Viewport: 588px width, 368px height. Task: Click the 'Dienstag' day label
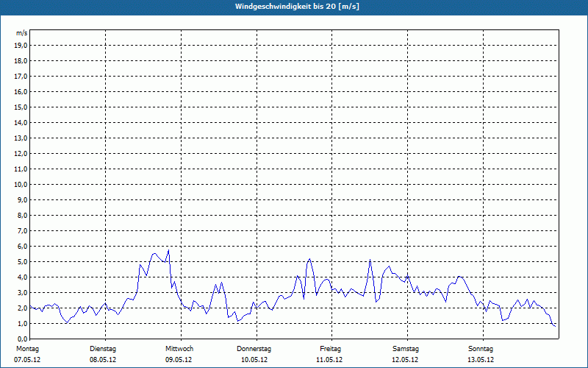103,349
